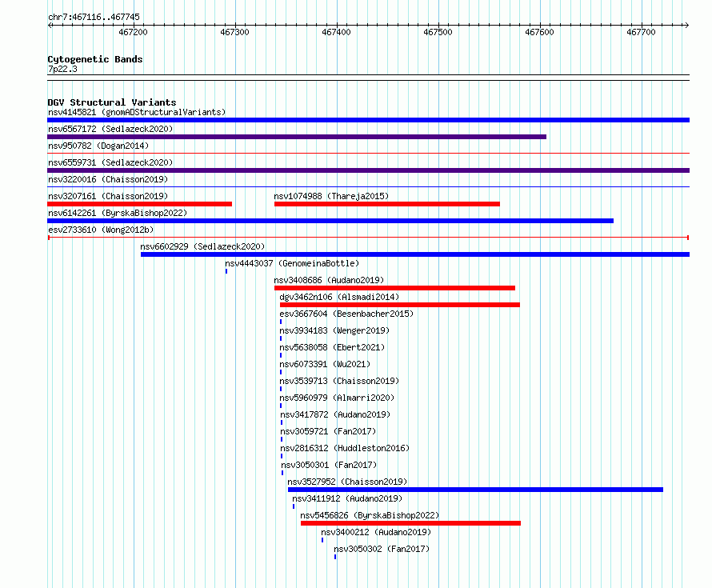
Task: Click the chr7:467116..467745 coordinate label
Action: point(94,17)
